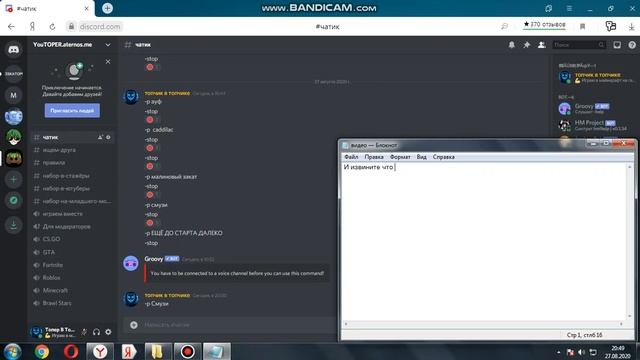Click the reaction under '-p ауф' stop
640x360 pixels.
pyautogui.click(x=153, y=120)
